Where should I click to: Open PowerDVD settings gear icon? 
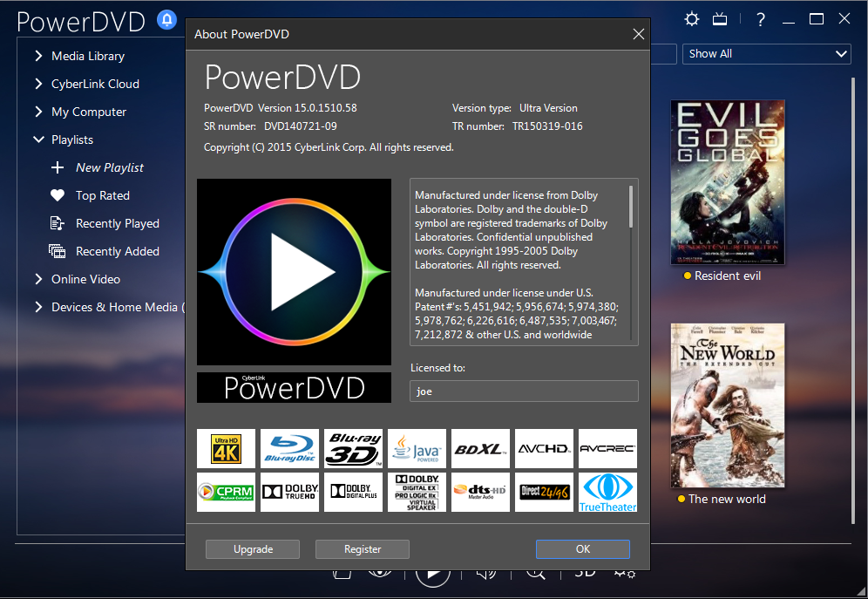[x=692, y=18]
